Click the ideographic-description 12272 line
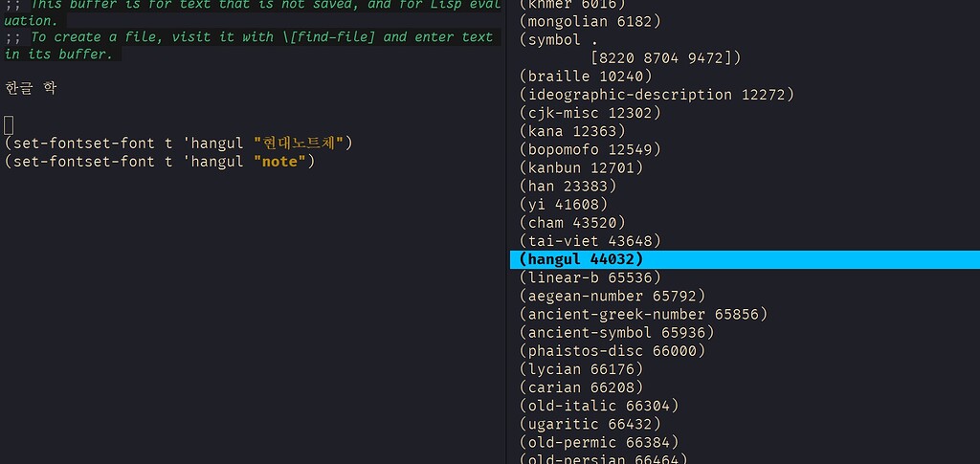This screenshot has height=464, width=980. click(657, 95)
